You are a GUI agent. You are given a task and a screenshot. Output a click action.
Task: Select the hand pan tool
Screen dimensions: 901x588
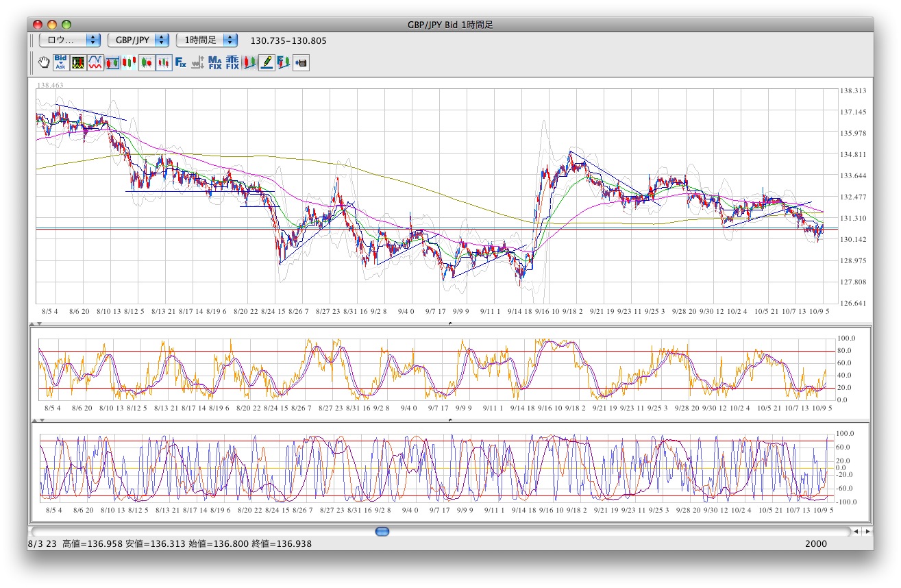44,63
